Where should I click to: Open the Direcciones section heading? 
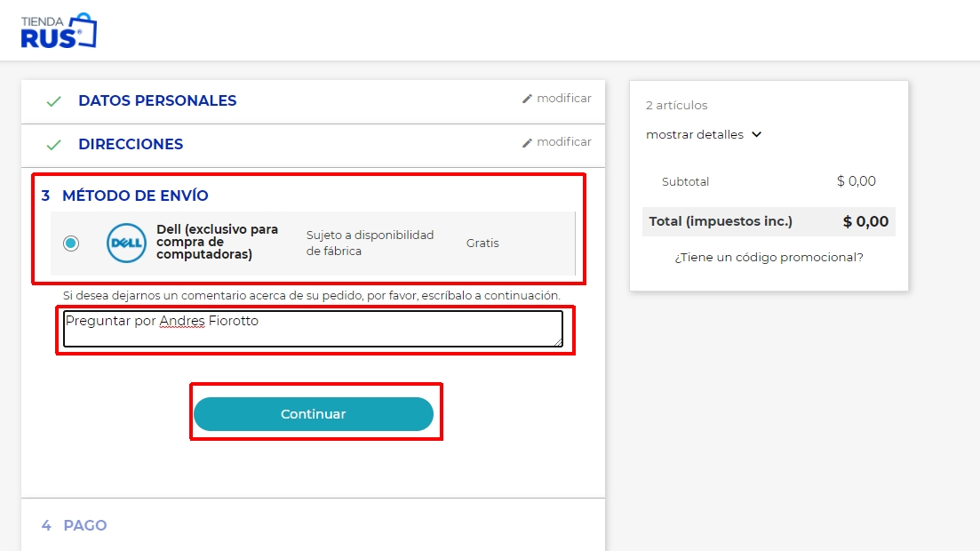tap(131, 145)
